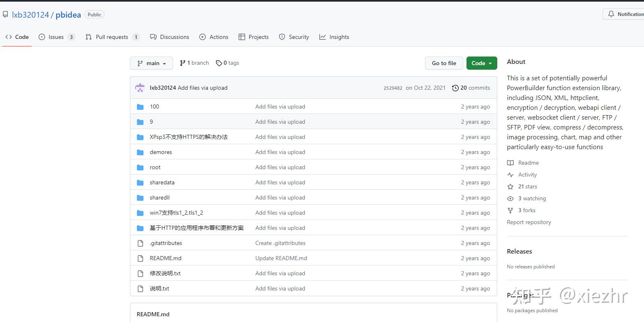Viewport: 644px width, 322px height.
Task: Click the folder icon beside 9
Action: tap(140, 122)
